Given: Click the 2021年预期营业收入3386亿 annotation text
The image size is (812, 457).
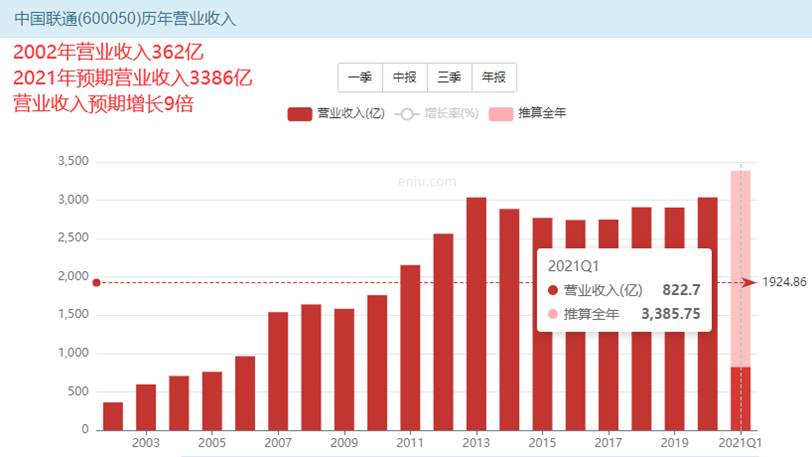Looking at the screenshot, I should point(133,78).
